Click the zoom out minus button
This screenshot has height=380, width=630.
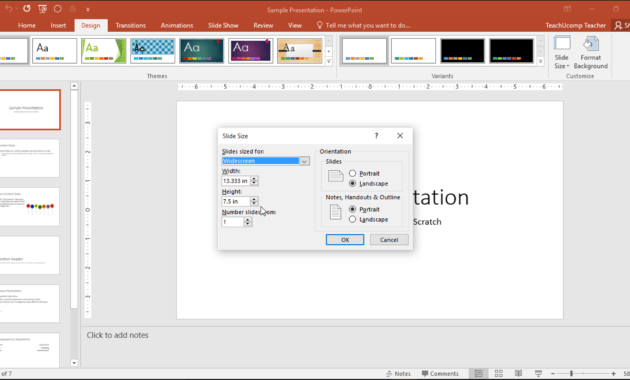(553, 374)
